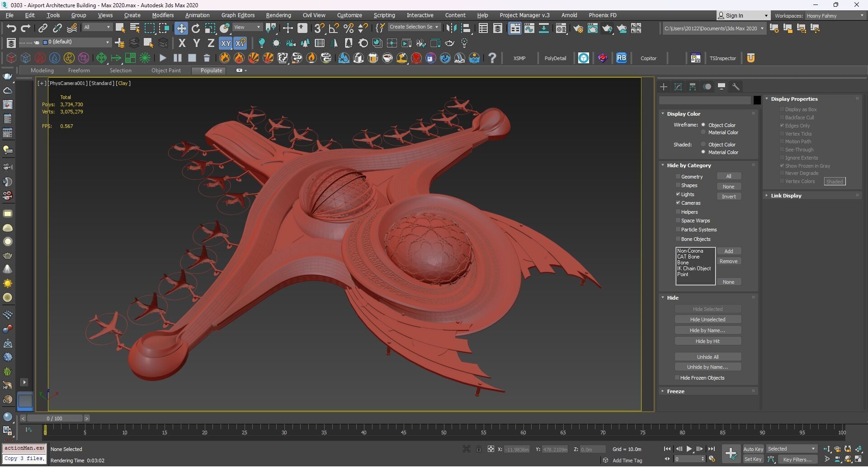Restrict to Y axis constraint
The image size is (868, 470).
point(197,43)
